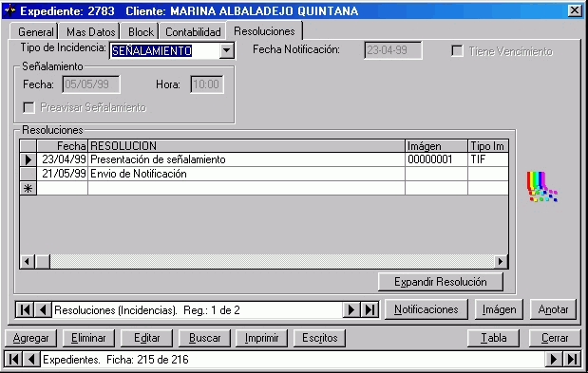Click Señalamiento Fecha field 05/05/99
The width and height of the screenshot is (588, 373).
coord(91,84)
